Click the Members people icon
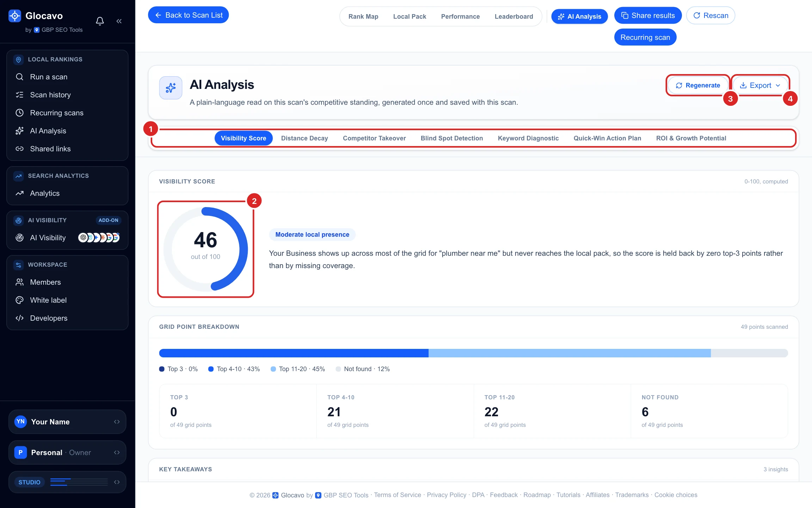812x508 pixels. (20, 282)
